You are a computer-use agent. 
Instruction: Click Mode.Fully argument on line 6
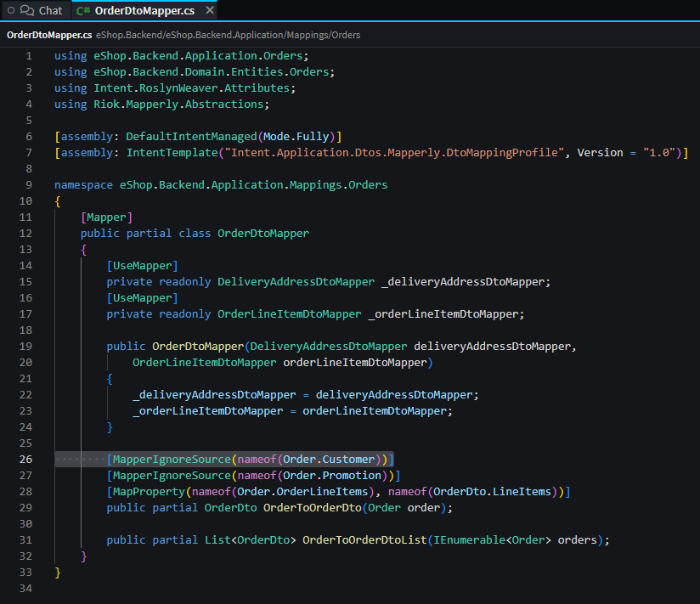296,137
